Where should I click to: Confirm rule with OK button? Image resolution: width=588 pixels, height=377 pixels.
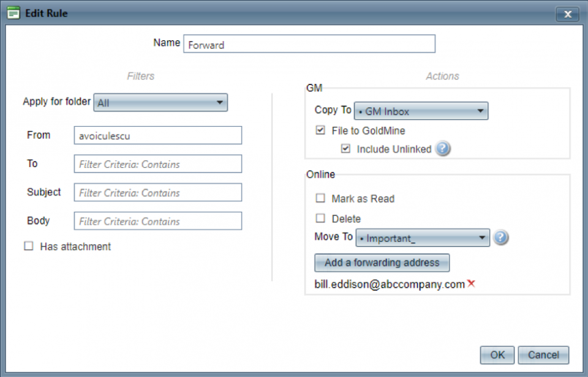pos(497,355)
